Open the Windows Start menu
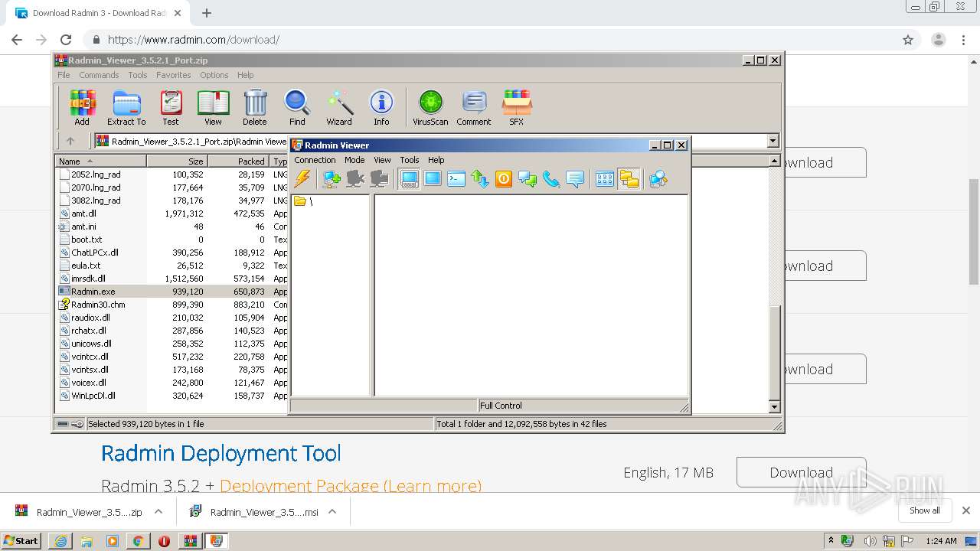Screen dimensions: 980x551 click(x=21, y=540)
